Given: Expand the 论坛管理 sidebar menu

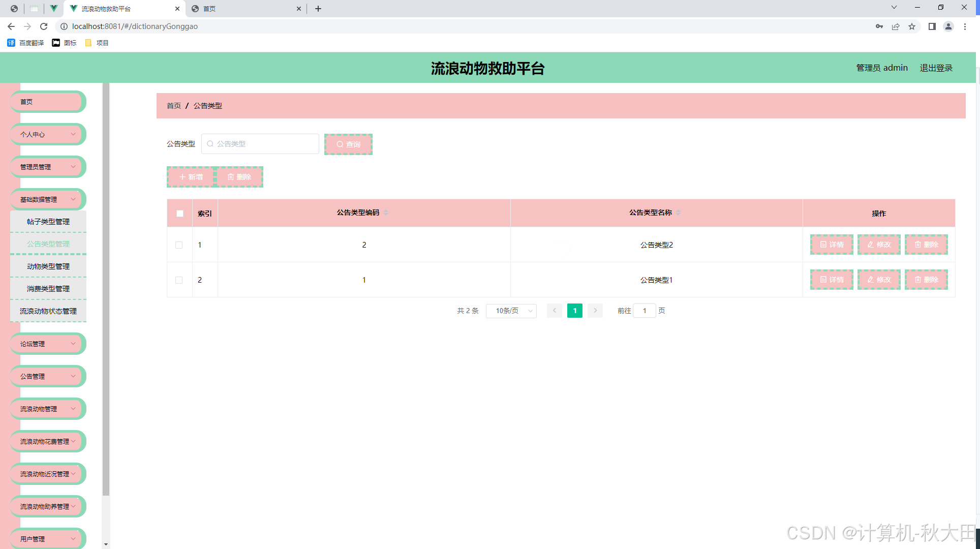Looking at the screenshot, I should pyautogui.click(x=48, y=344).
